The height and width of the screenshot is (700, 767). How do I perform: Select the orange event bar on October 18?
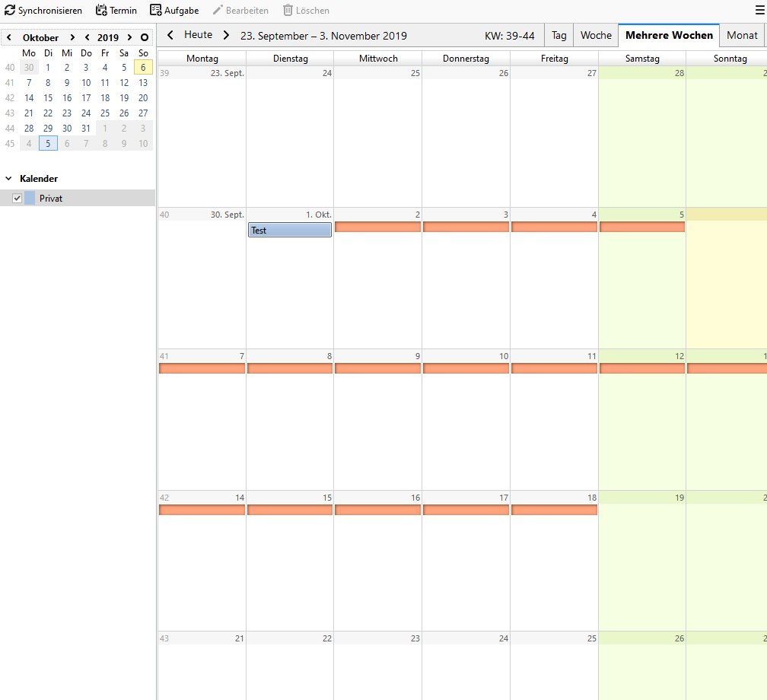coord(554,510)
